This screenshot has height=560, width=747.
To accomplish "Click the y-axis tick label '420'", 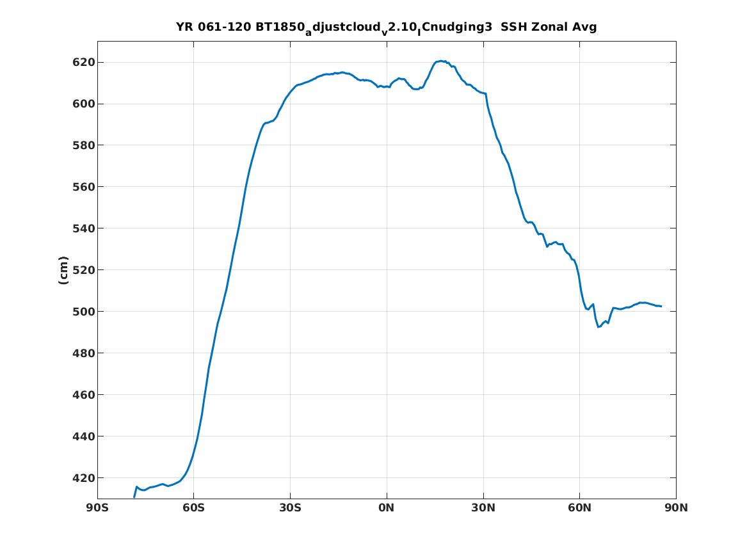I will (x=84, y=478).
